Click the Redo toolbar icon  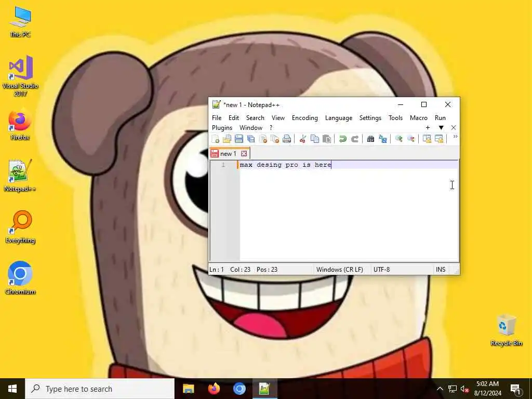pos(354,139)
